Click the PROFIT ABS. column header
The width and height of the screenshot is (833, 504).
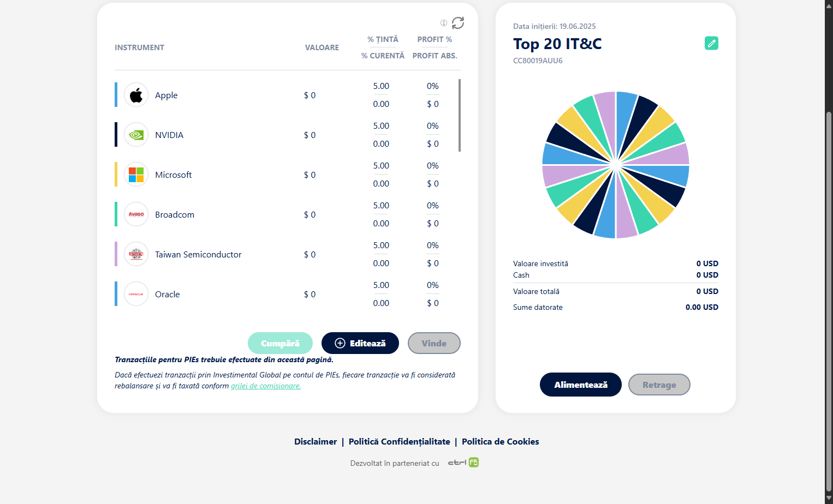click(435, 56)
